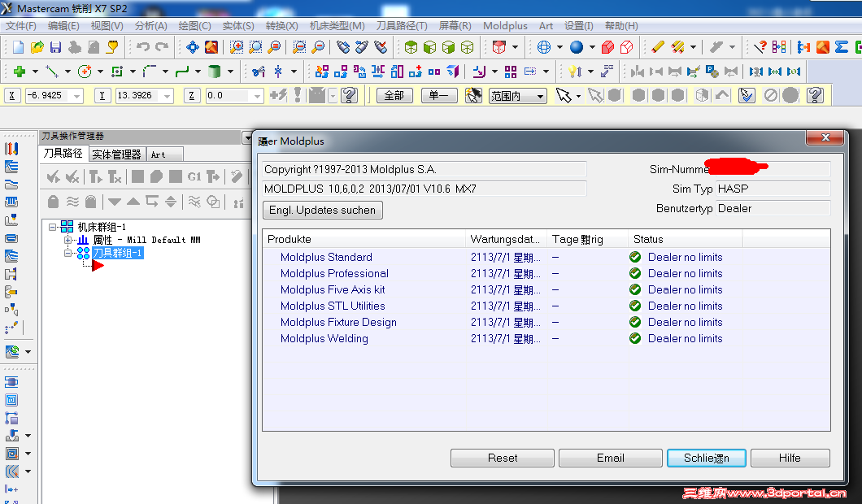Image resolution: width=862 pixels, height=504 pixels.
Task: Toggle the 全部 select all button
Action: [394, 96]
